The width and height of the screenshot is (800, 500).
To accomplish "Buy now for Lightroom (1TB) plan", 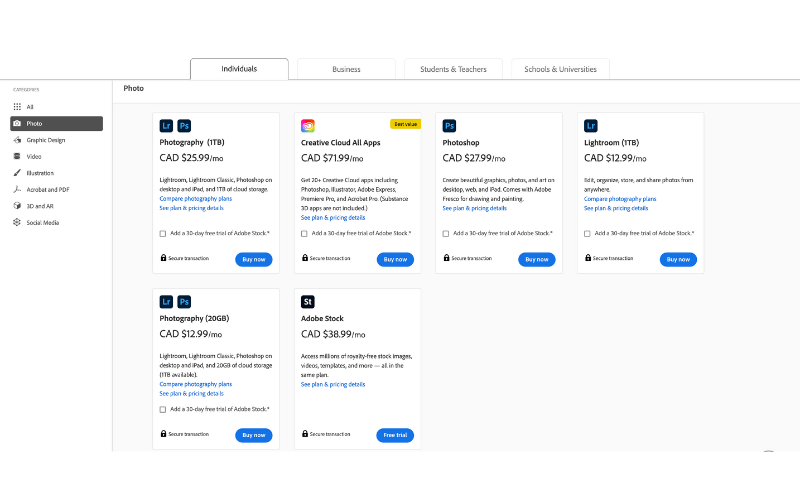I will point(678,259).
